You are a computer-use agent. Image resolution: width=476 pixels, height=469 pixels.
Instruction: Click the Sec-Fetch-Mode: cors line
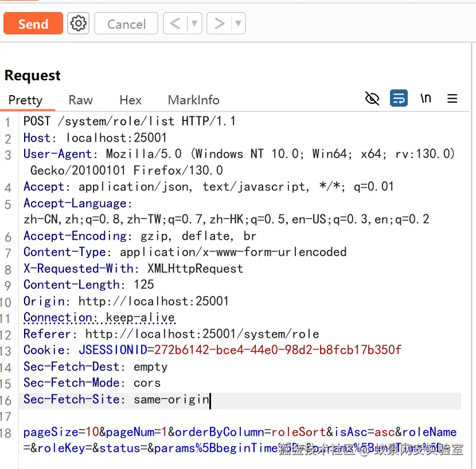point(92,383)
